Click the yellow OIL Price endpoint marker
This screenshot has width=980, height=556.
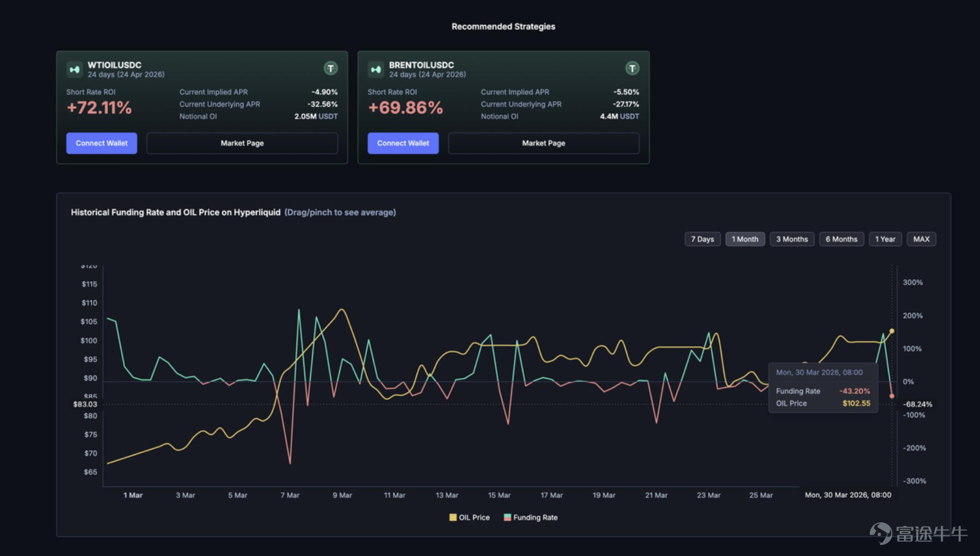tap(892, 331)
